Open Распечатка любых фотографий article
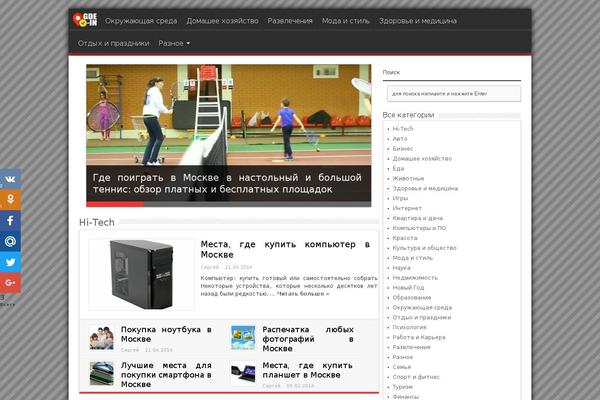 pos(308,339)
